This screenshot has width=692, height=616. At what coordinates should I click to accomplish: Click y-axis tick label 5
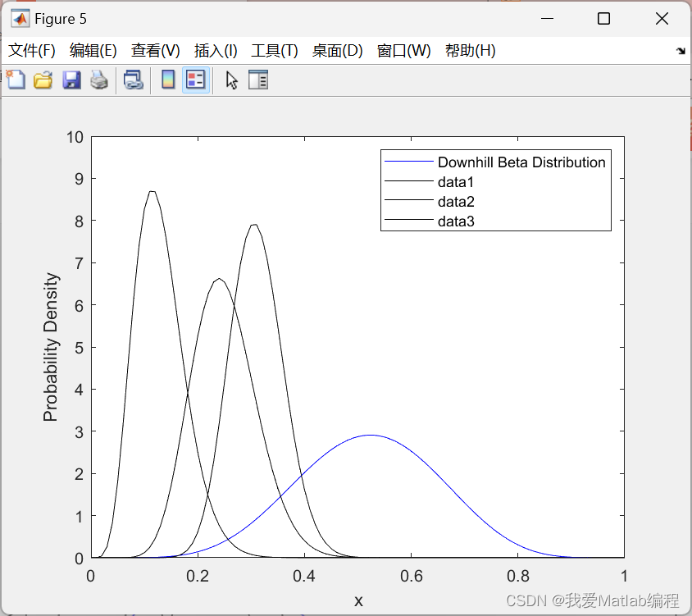pyautogui.click(x=79, y=348)
